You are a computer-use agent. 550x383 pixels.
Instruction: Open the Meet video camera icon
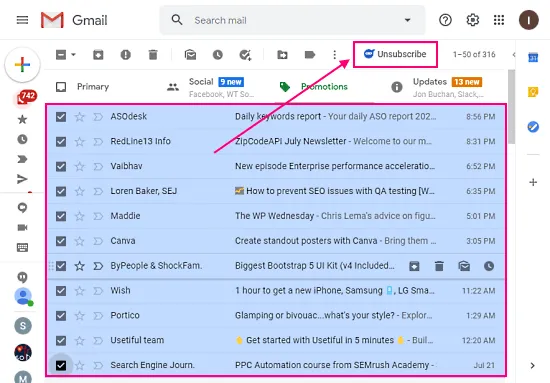(x=22, y=228)
